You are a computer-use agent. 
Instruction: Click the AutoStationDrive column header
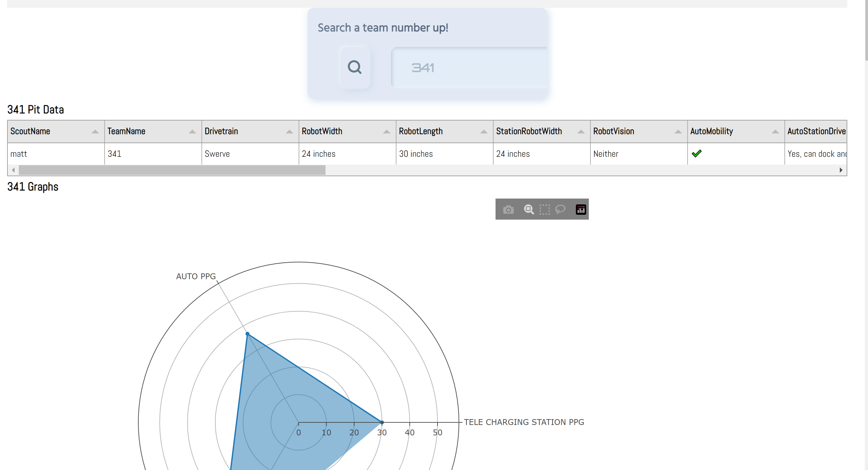pos(816,132)
